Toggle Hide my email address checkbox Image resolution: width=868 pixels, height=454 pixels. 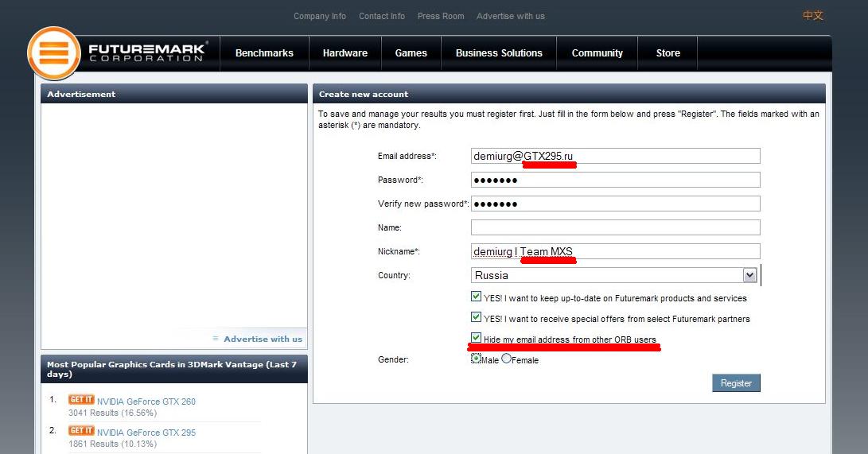pyautogui.click(x=476, y=338)
